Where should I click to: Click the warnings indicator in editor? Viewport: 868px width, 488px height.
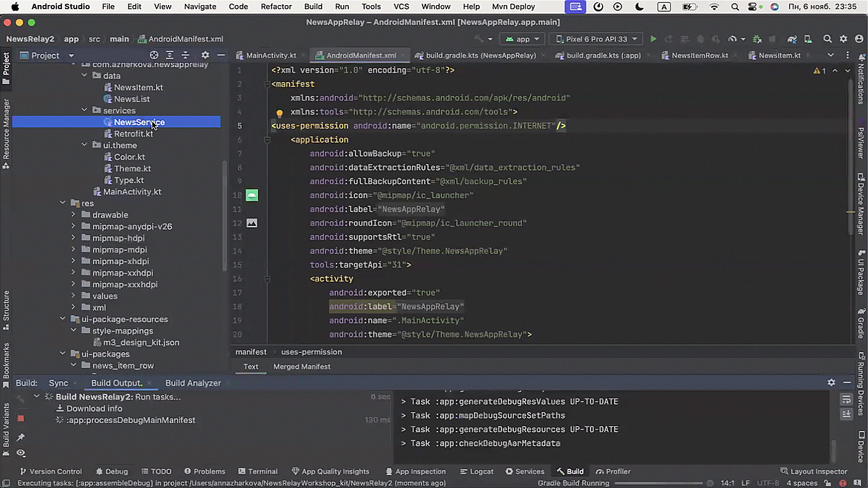820,70
